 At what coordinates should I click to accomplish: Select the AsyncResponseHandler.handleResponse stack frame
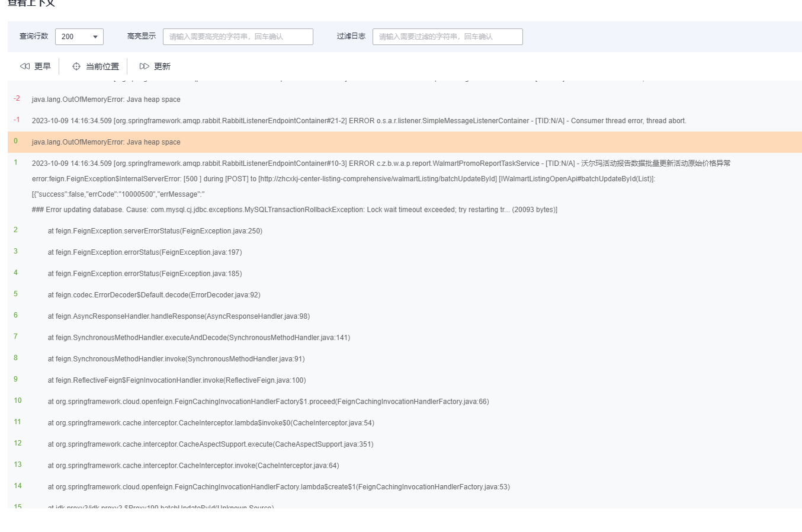179,316
